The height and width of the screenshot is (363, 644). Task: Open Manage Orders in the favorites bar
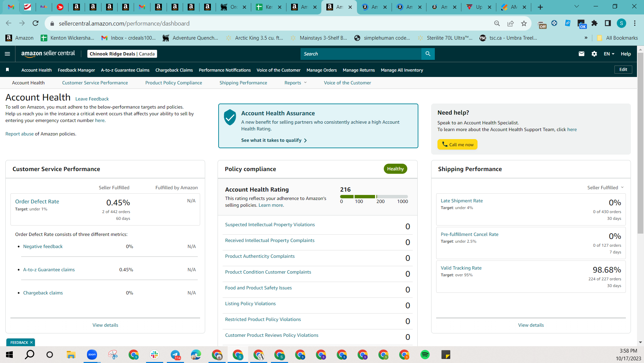coord(322,70)
